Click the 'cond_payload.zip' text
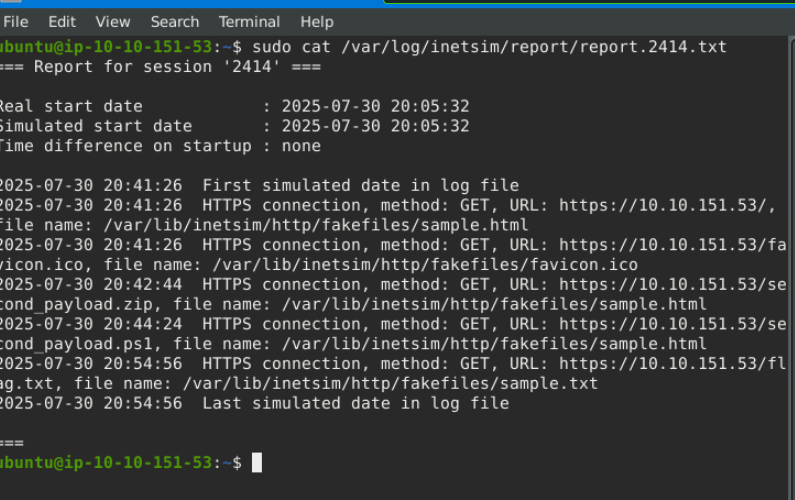 [x=76, y=304]
